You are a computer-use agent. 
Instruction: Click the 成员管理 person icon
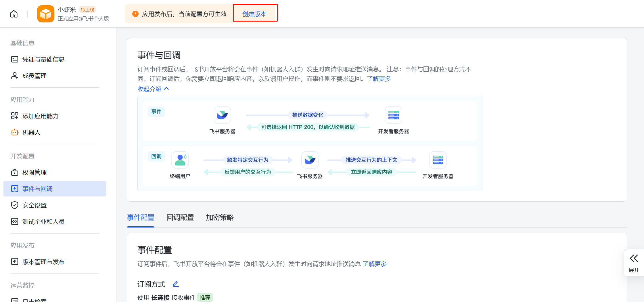click(14, 76)
